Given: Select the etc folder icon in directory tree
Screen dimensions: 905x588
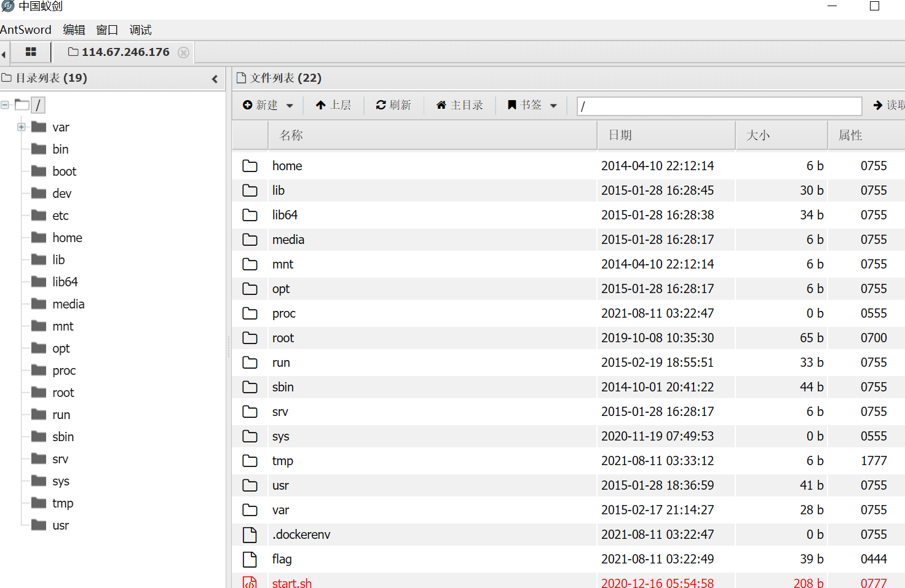Looking at the screenshot, I should click(39, 215).
